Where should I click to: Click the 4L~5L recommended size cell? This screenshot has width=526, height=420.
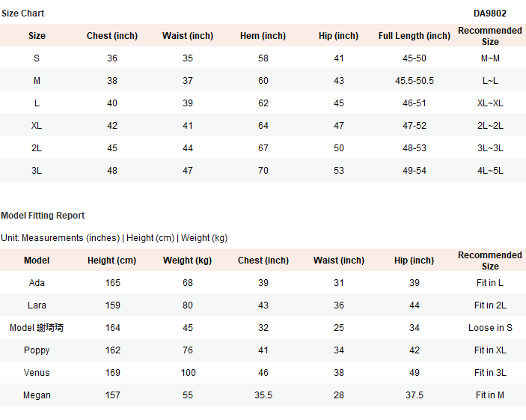[x=490, y=171]
